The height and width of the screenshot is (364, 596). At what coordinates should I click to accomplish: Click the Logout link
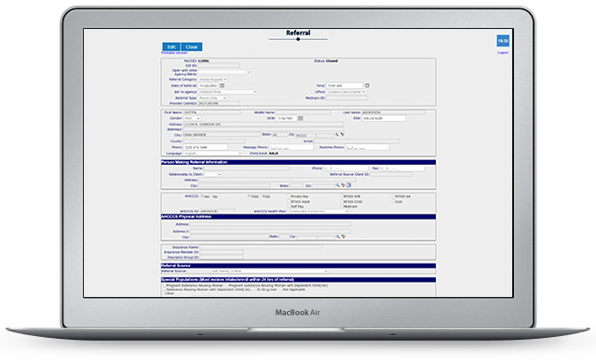pyautogui.click(x=503, y=53)
